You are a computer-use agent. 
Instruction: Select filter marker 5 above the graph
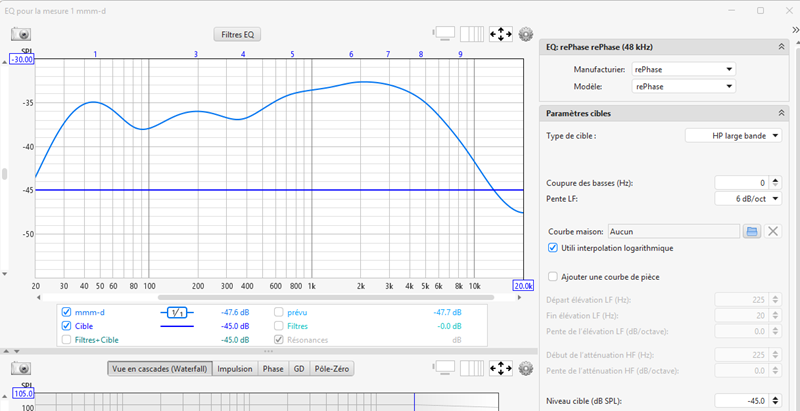click(292, 54)
